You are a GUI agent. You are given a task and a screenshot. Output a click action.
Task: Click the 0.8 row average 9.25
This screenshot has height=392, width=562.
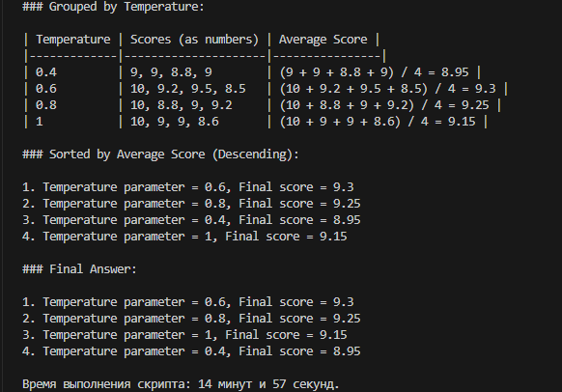tap(475, 105)
